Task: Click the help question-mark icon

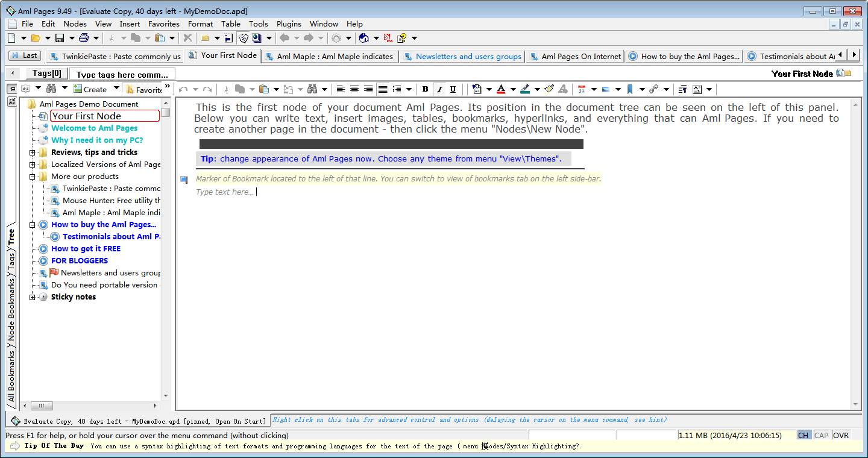Action: tap(402, 38)
